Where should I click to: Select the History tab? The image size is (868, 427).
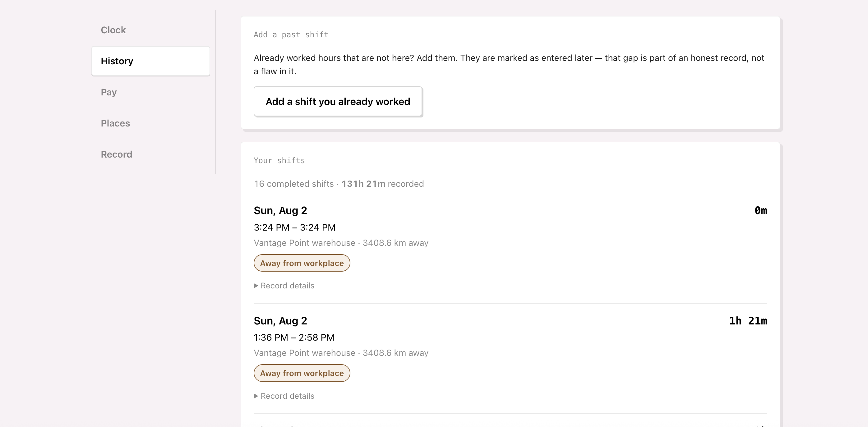pos(150,61)
